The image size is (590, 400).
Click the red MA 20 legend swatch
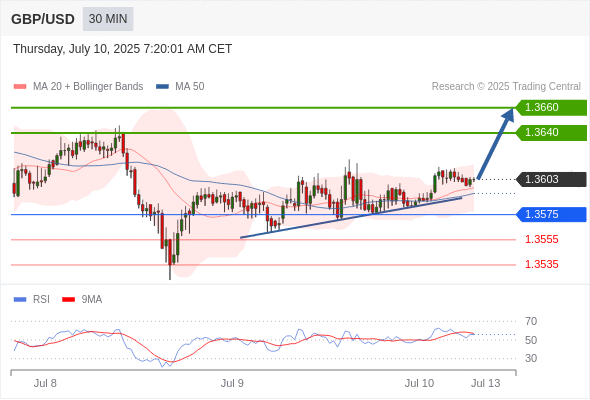(x=20, y=87)
